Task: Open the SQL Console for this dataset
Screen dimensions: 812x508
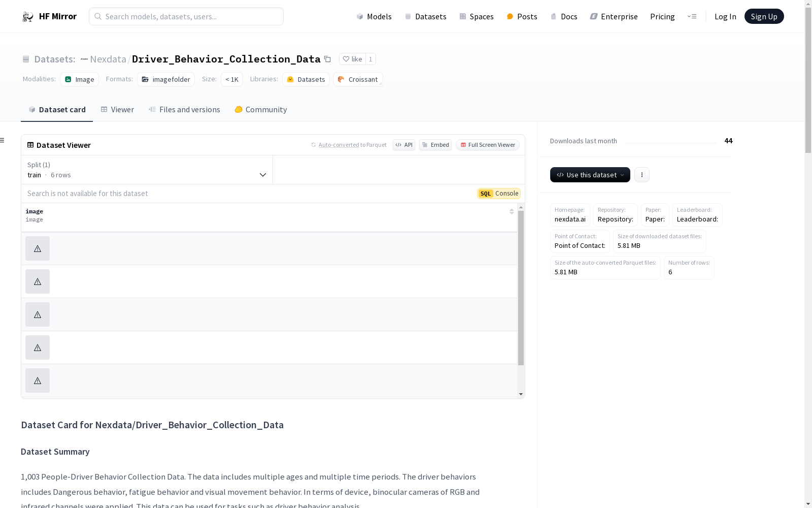Action: pos(498,194)
